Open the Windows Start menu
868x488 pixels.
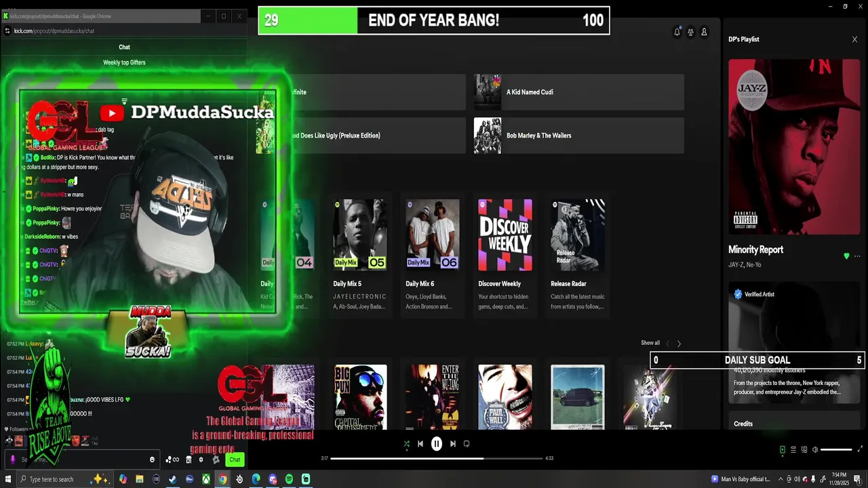7,479
